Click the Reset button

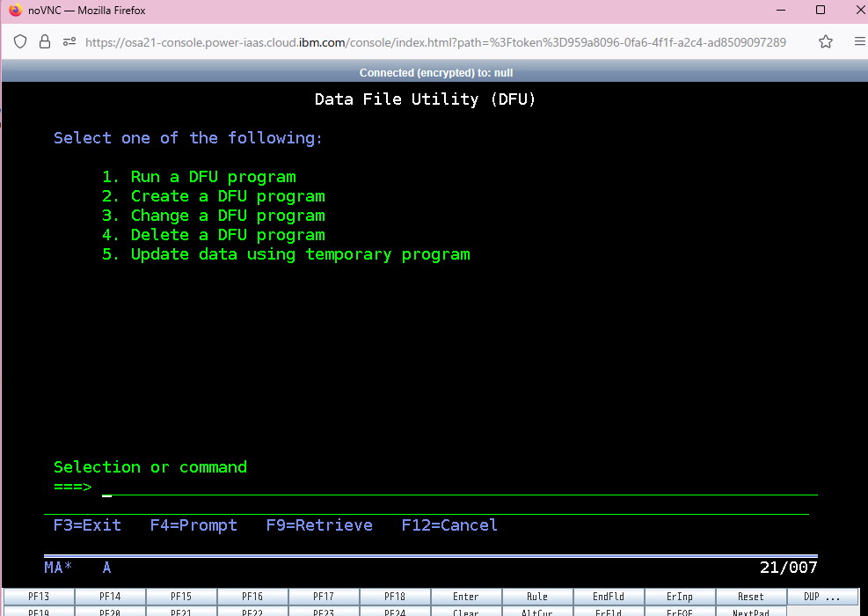(751, 597)
